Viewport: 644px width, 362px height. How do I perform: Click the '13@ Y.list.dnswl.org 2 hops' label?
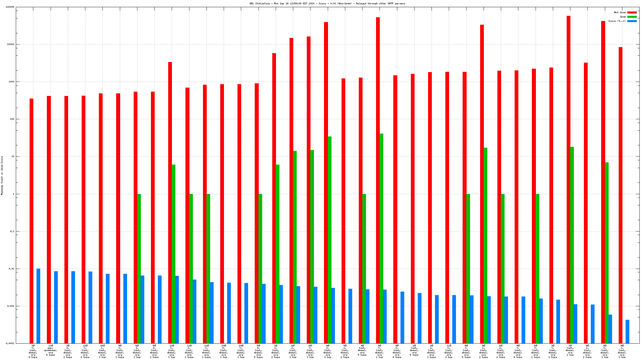pos(85,351)
